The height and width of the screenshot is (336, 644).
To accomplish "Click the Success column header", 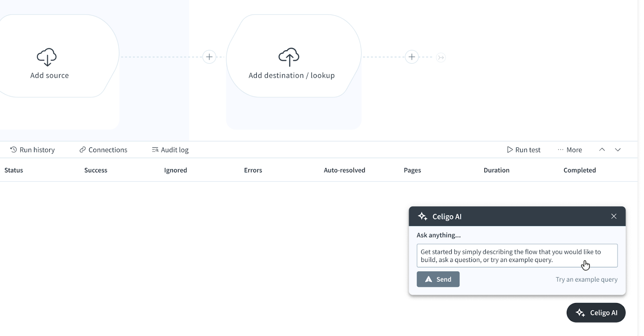I will (x=96, y=170).
